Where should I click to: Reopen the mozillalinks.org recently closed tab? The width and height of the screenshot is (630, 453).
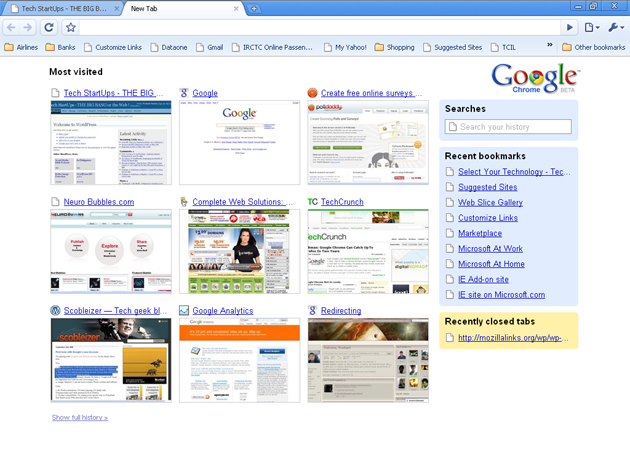coord(514,338)
